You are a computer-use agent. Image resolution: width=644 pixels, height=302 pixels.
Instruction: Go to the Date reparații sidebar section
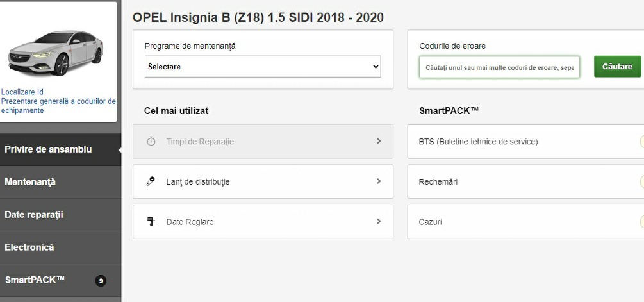[x=34, y=215]
